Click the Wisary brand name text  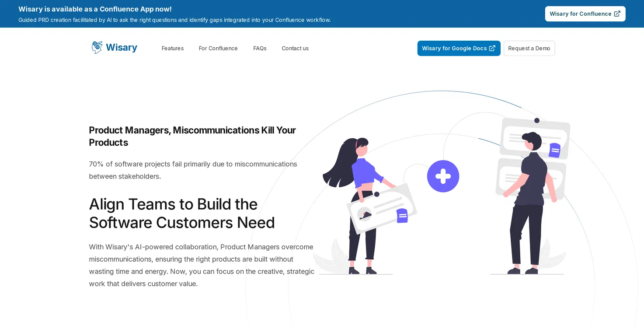point(122,47)
